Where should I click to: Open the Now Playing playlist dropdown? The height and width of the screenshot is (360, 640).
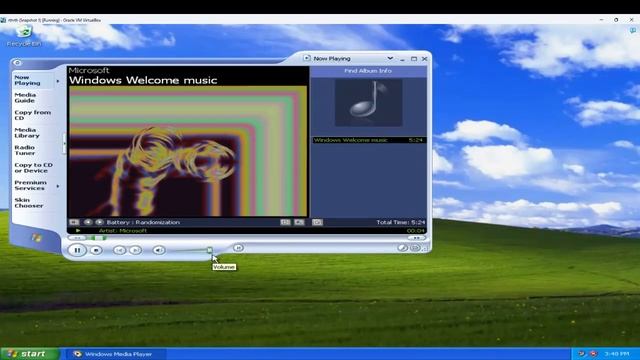click(390, 58)
